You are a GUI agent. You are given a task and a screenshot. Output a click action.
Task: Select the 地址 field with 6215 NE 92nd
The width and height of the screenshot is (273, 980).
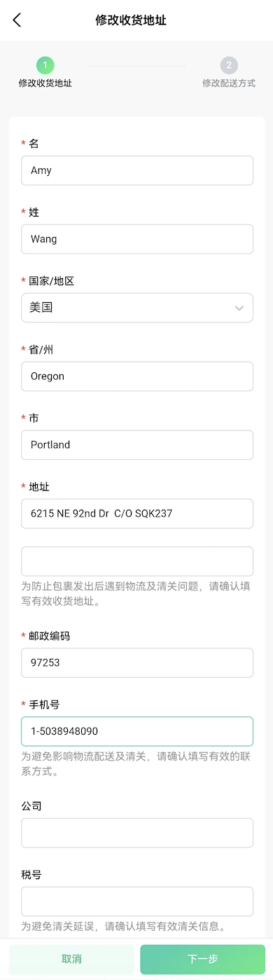(x=137, y=514)
